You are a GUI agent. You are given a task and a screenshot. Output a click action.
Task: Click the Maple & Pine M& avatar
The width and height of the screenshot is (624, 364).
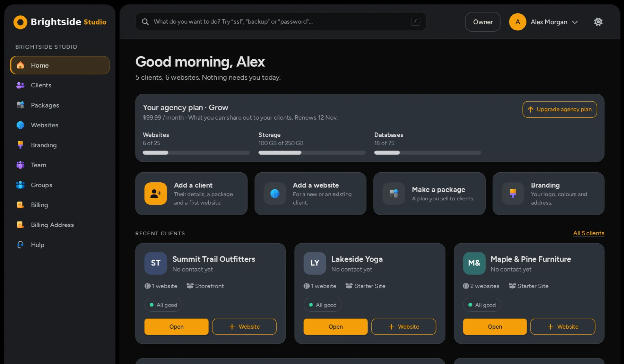point(474,263)
